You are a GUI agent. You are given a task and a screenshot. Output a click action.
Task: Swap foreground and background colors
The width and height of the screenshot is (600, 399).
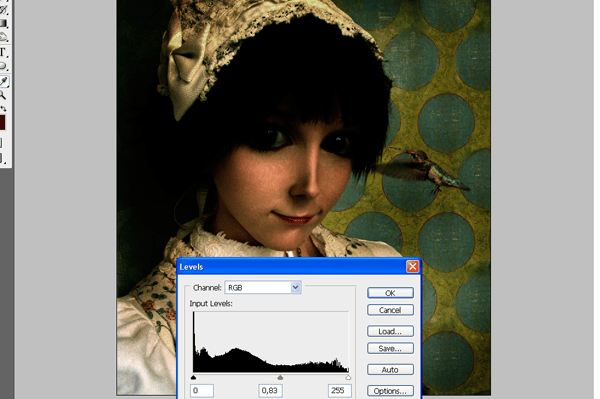[3, 109]
